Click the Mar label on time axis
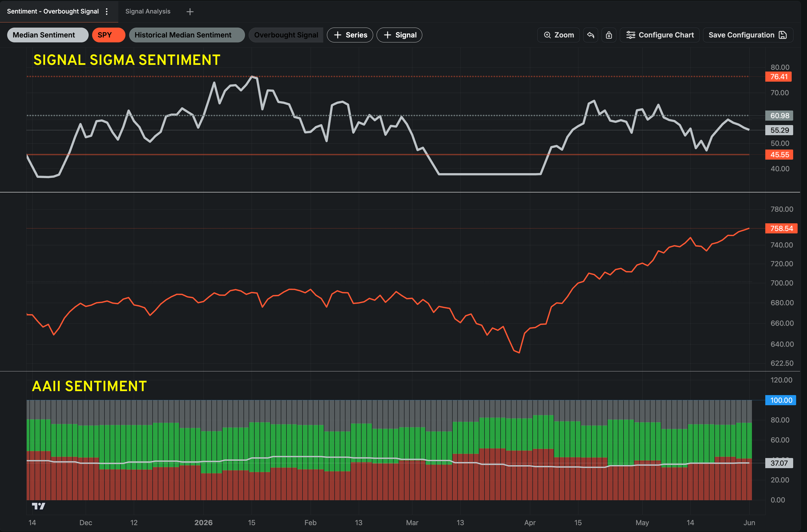 pyautogui.click(x=412, y=523)
